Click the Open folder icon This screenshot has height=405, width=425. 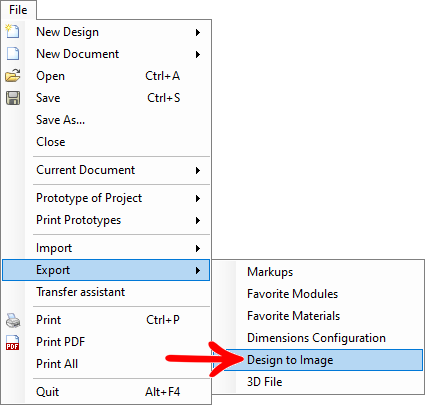pyautogui.click(x=13, y=76)
